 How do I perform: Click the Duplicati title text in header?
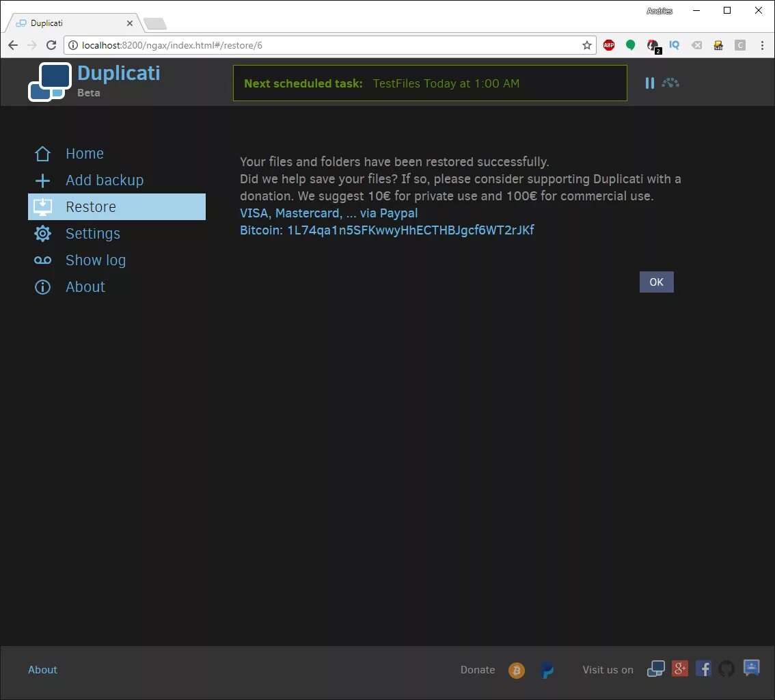(x=119, y=73)
